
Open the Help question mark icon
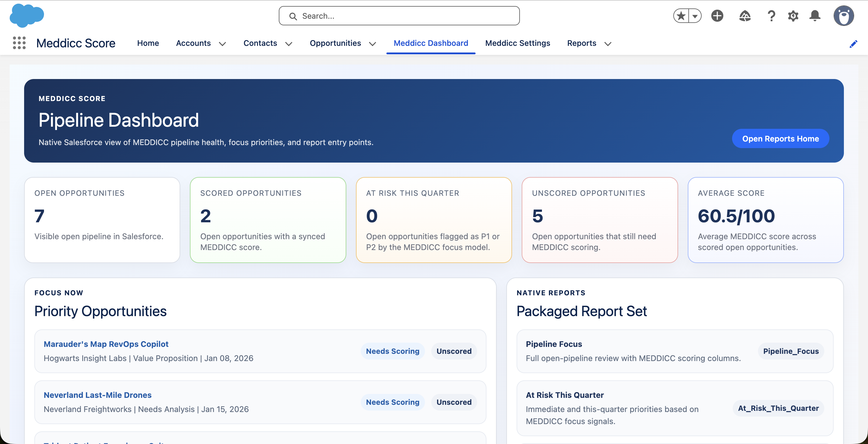click(x=771, y=16)
